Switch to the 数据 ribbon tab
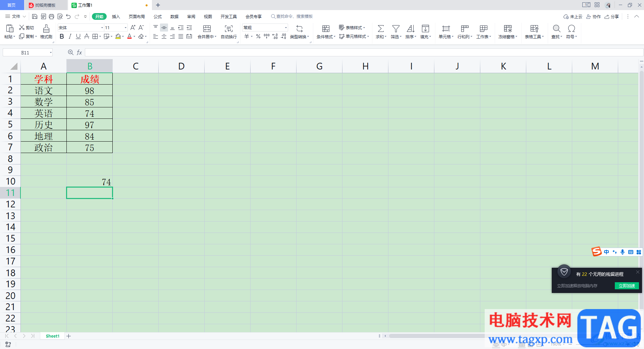The height and width of the screenshot is (349, 644). click(x=174, y=16)
